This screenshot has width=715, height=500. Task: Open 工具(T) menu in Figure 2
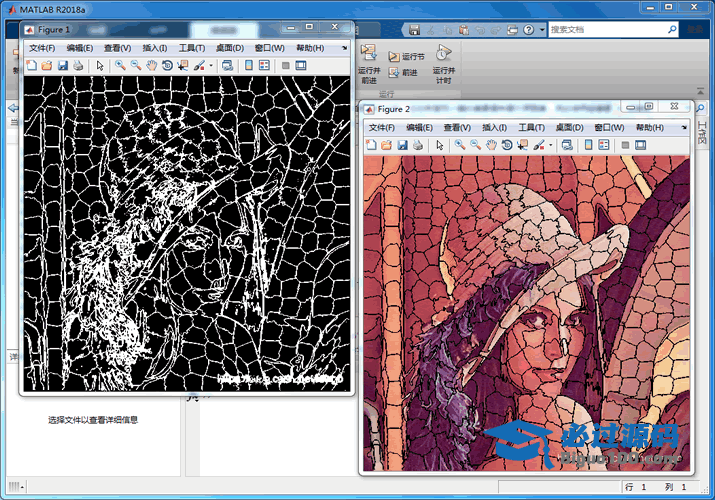tap(531, 127)
